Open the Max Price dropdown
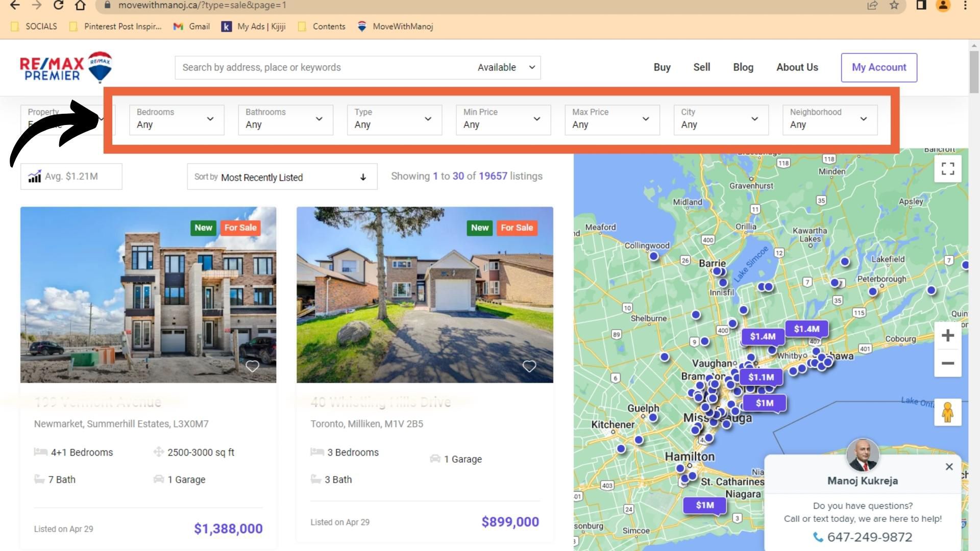The height and width of the screenshot is (551, 980). click(x=611, y=119)
